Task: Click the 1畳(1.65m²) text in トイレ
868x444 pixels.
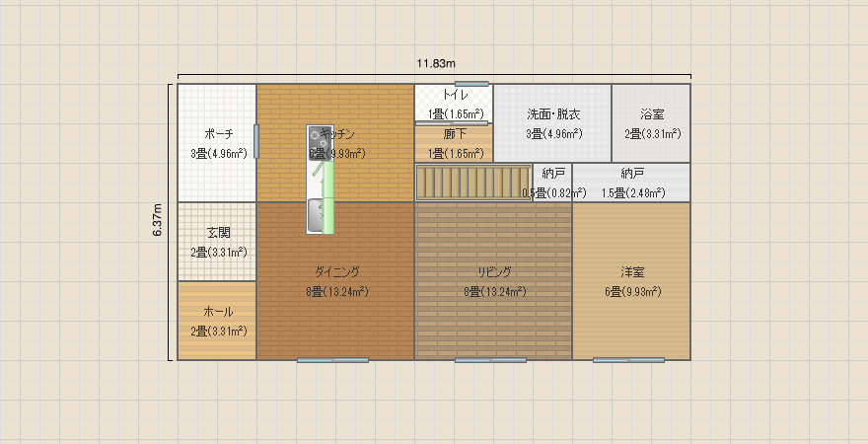Action: 456,114
